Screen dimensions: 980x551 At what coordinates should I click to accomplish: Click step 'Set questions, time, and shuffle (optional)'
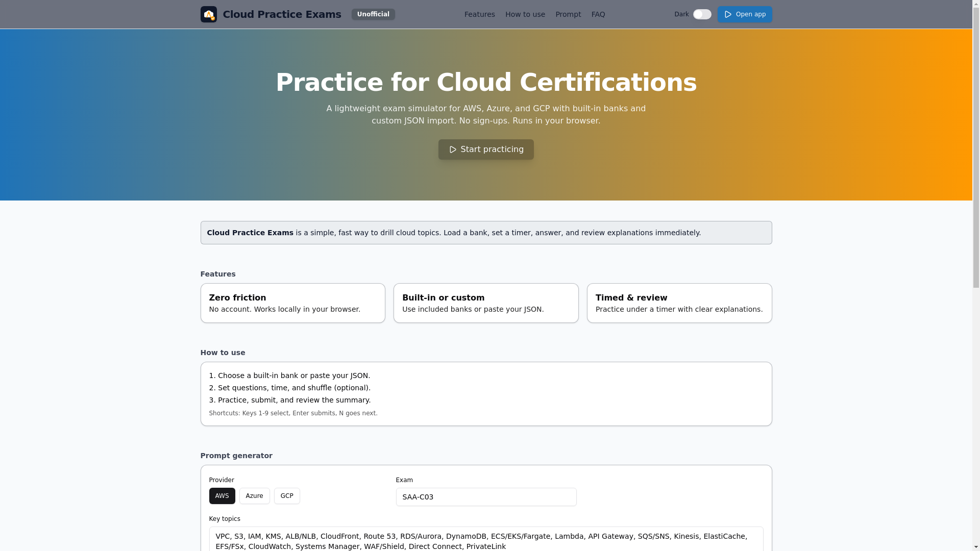coord(290,388)
